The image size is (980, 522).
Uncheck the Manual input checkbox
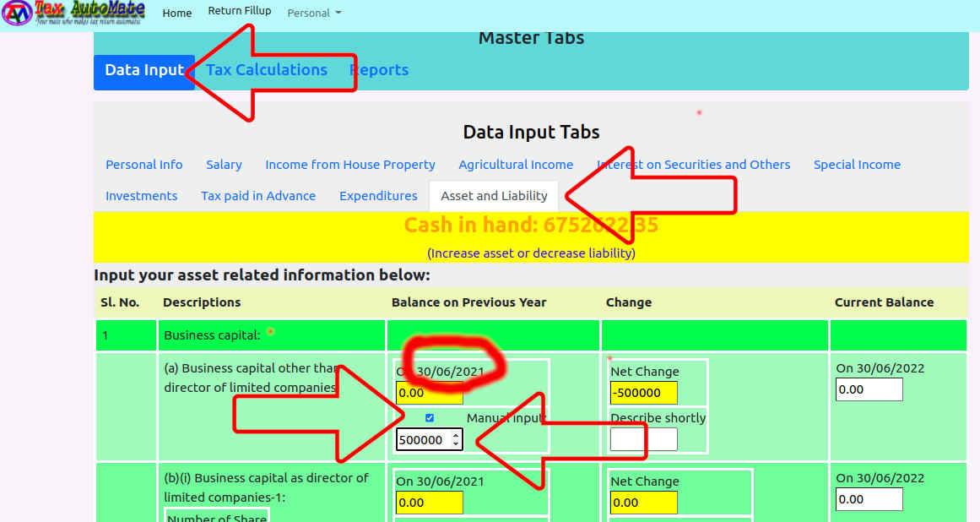(430, 418)
